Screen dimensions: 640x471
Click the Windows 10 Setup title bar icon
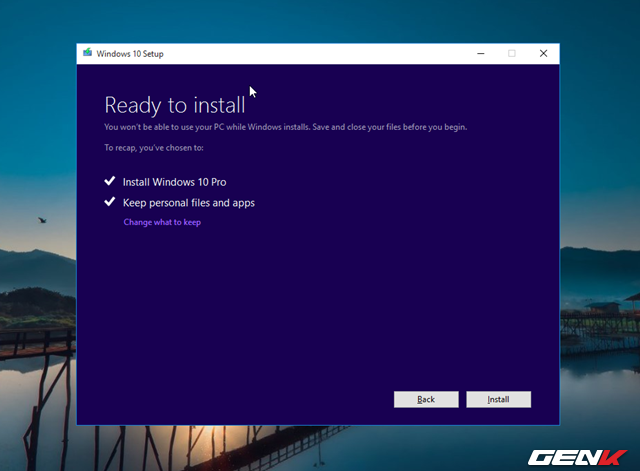click(87, 53)
